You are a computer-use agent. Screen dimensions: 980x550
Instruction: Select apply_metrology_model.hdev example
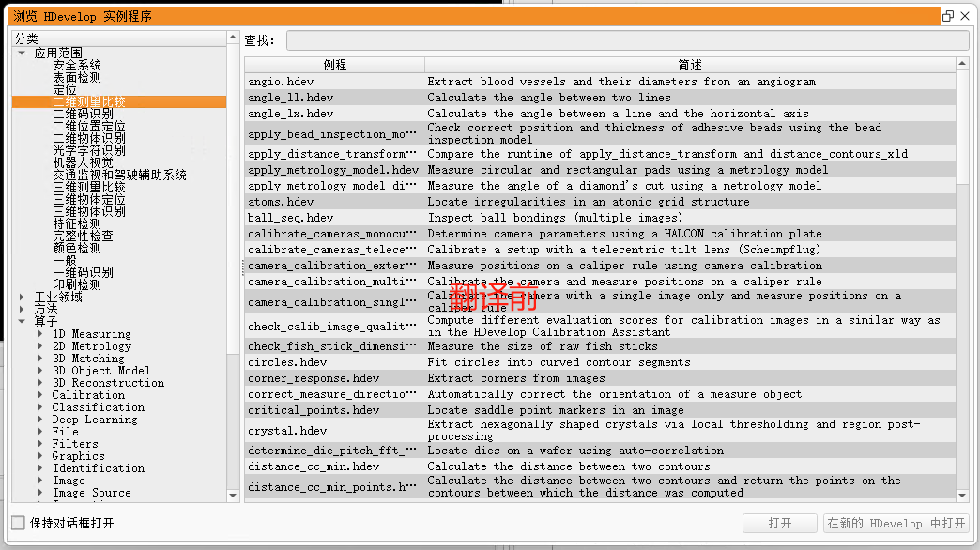(600, 170)
